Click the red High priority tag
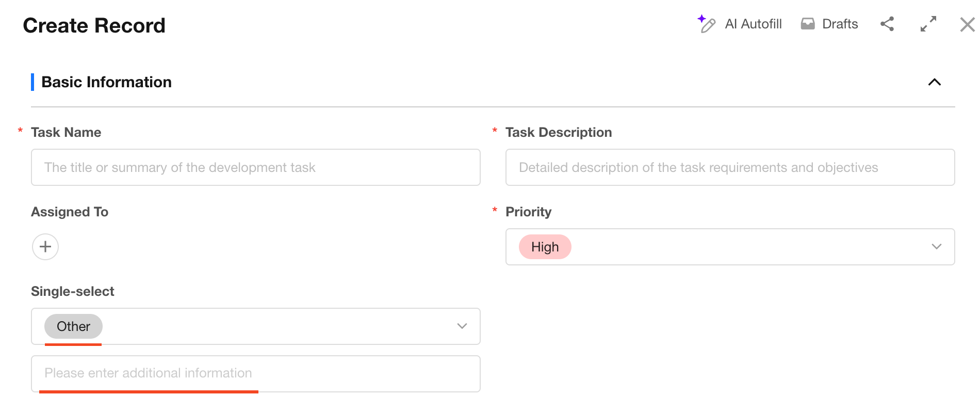Viewport: 980px width, 411px height. coord(545,247)
